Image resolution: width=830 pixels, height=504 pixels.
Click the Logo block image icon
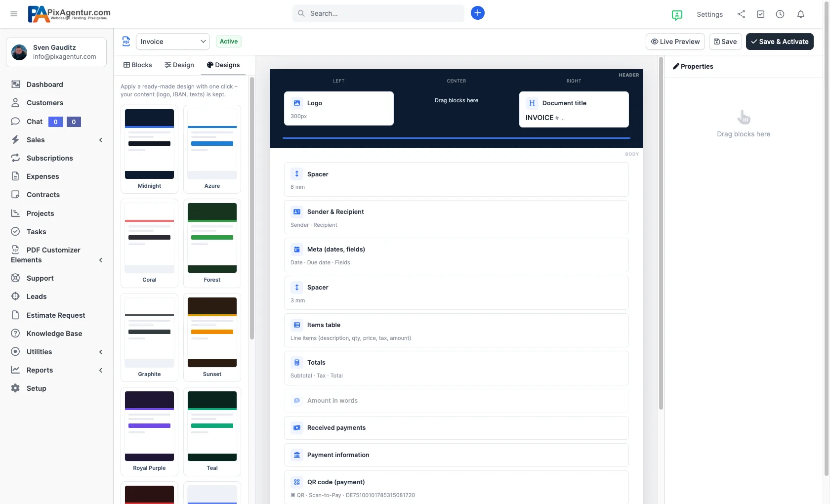tap(297, 103)
